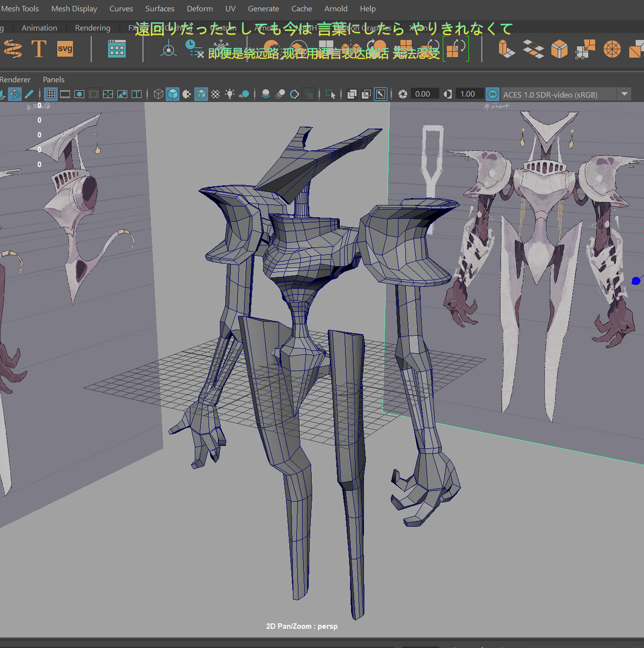Turn off view transform ON button

click(x=492, y=94)
